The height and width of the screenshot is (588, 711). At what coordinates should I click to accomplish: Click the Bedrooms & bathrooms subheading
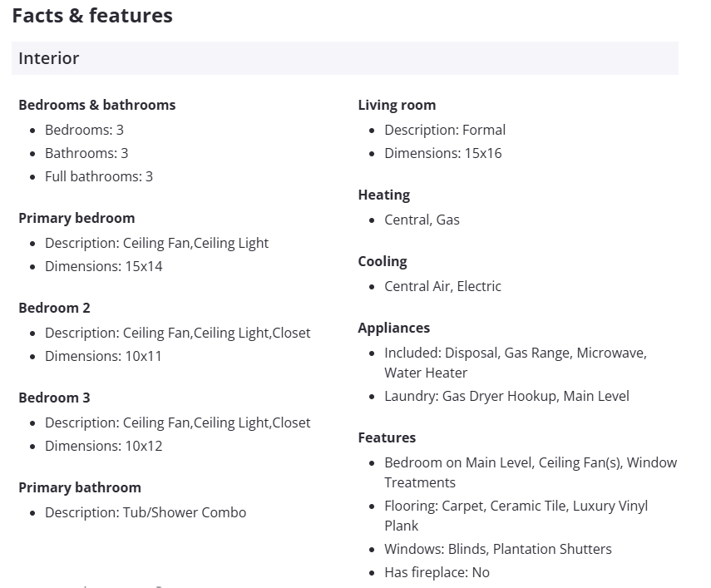[96, 105]
